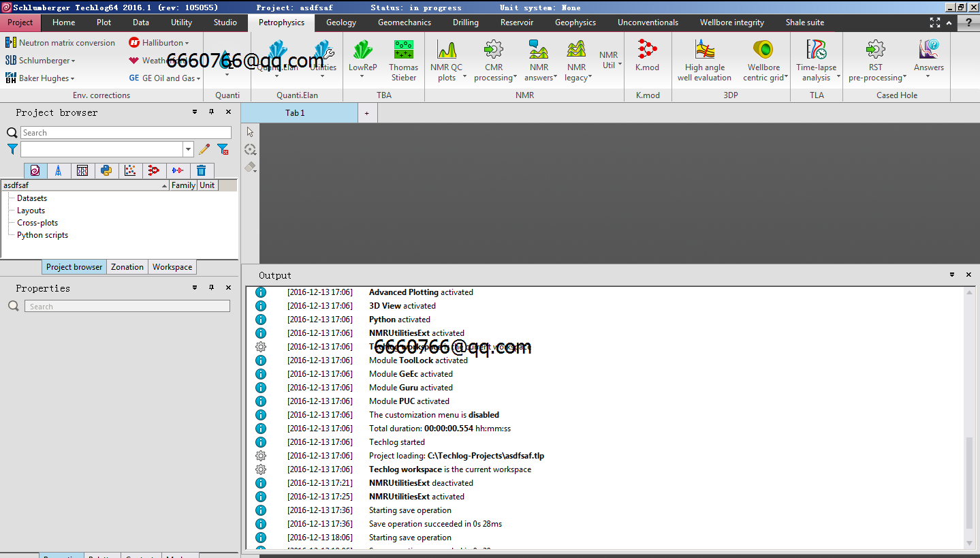This screenshot has height=558, width=980.
Task: Switch to the Wellbore integrity tab
Action: (x=732, y=22)
